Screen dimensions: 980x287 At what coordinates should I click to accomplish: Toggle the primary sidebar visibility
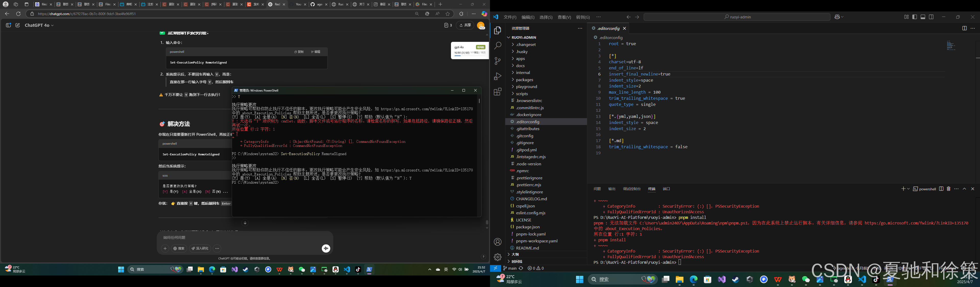pos(915,17)
